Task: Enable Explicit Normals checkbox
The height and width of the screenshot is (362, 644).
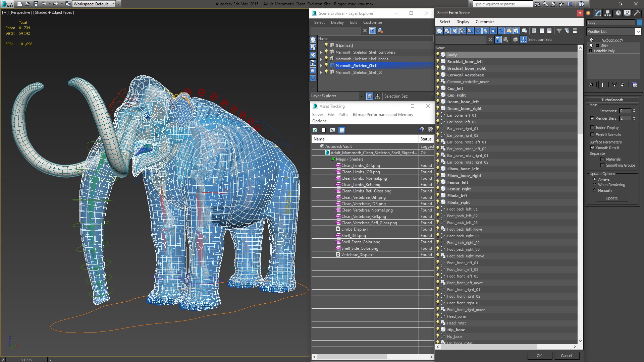Action: (x=592, y=135)
